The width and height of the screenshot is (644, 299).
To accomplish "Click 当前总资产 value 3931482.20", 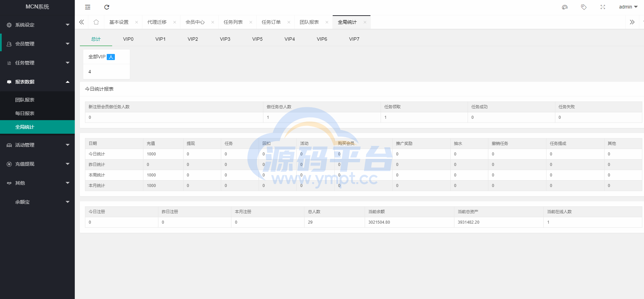I will (468, 222).
